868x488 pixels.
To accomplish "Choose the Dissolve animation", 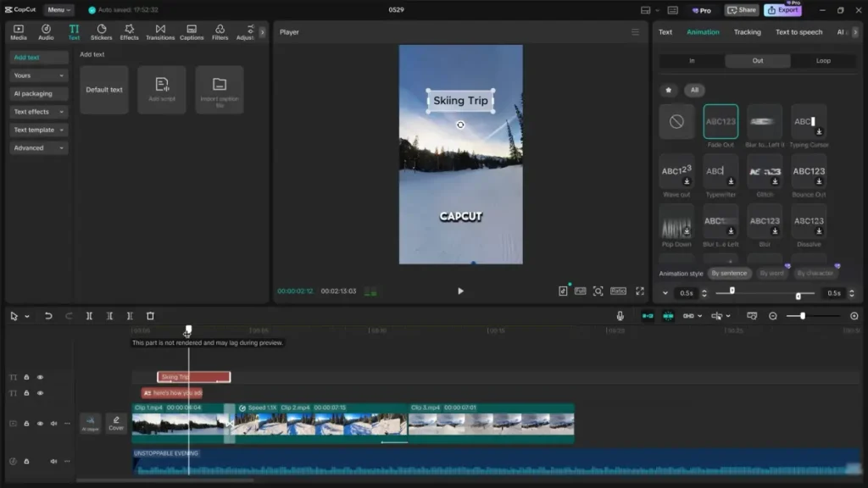I will pyautogui.click(x=809, y=221).
